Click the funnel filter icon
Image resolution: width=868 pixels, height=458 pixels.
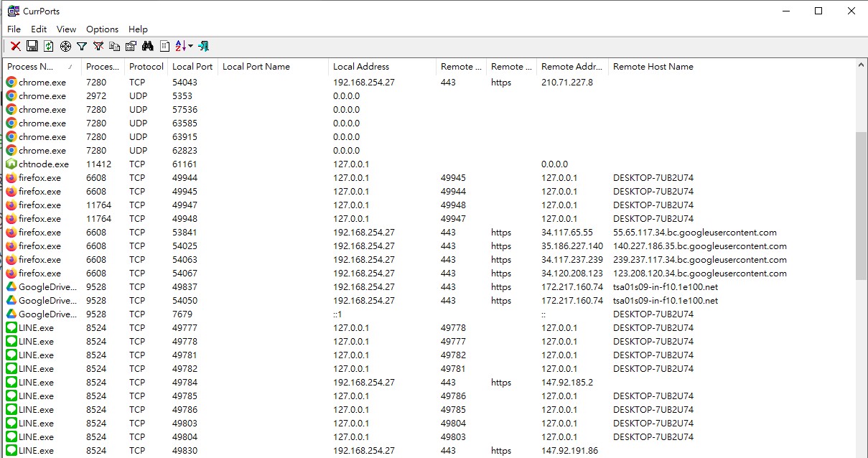(82, 46)
